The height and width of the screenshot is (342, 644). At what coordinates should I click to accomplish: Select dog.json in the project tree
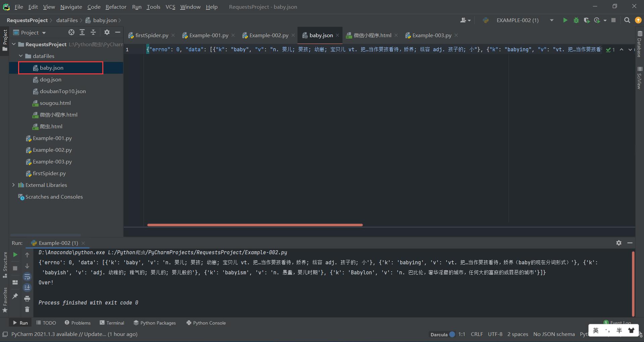(x=50, y=79)
